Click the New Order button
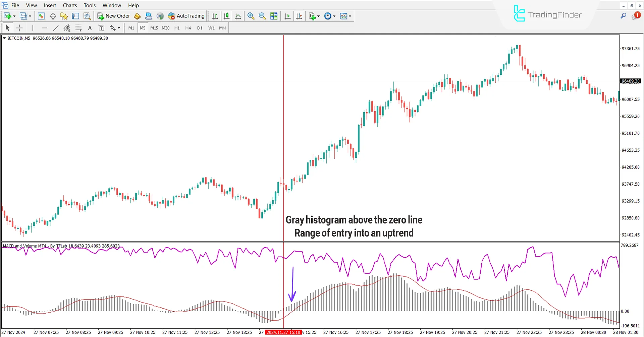This screenshot has width=644, height=337. click(113, 16)
